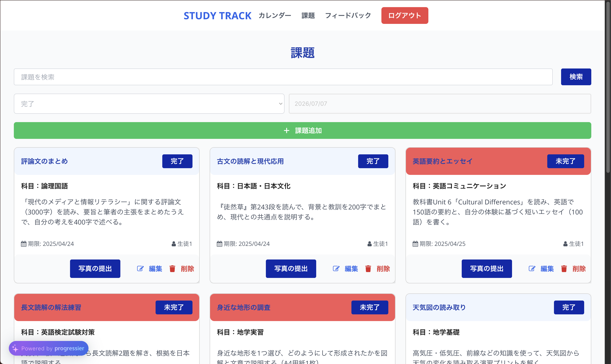
Task: Click the 古文の読解と現代応用 title
Action: (x=250, y=161)
